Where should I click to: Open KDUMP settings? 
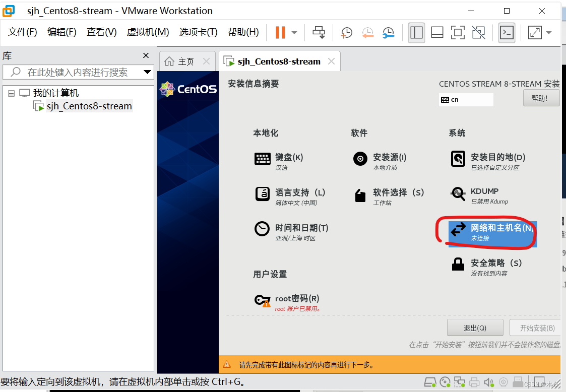click(479, 195)
